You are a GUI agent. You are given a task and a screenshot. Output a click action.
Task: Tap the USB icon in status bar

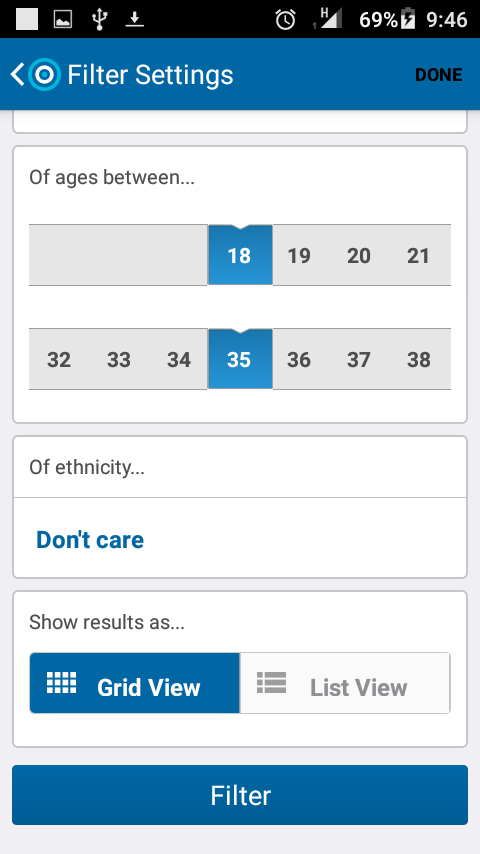[99, 20]
